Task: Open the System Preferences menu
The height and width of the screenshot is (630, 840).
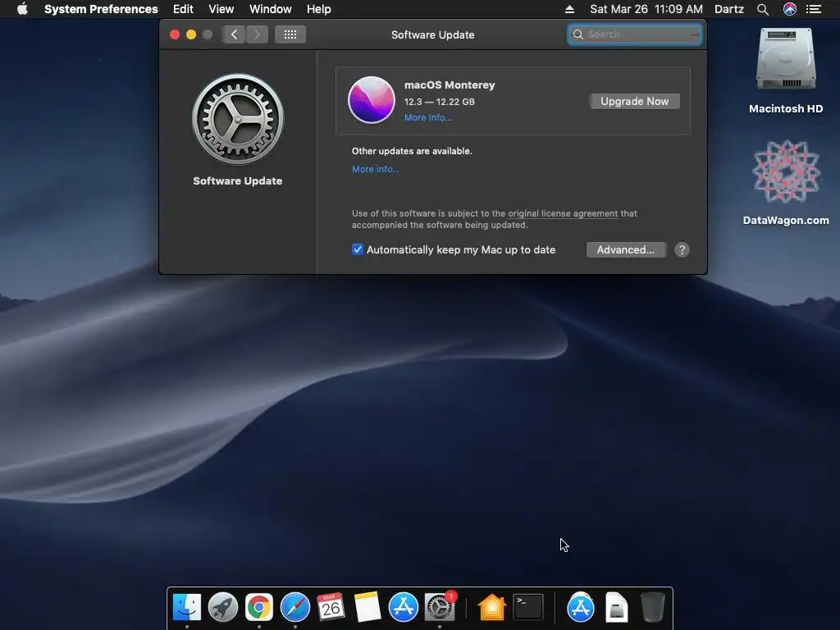Action: (101, 9)
